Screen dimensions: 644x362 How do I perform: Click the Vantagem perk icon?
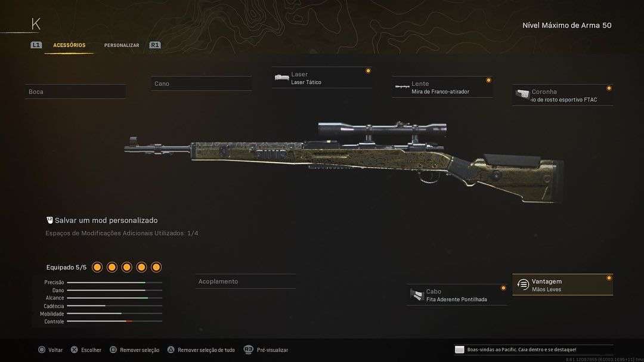[522, 284]
